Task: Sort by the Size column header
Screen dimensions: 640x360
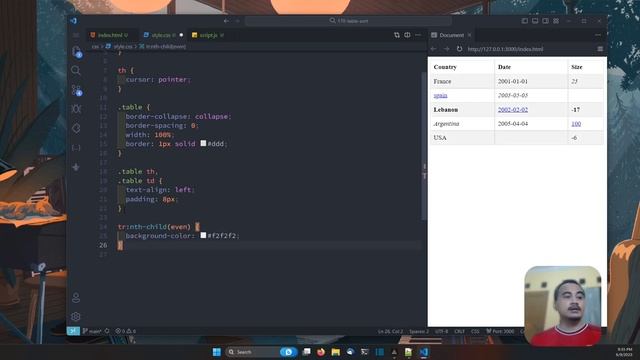Action: [585, 67]
